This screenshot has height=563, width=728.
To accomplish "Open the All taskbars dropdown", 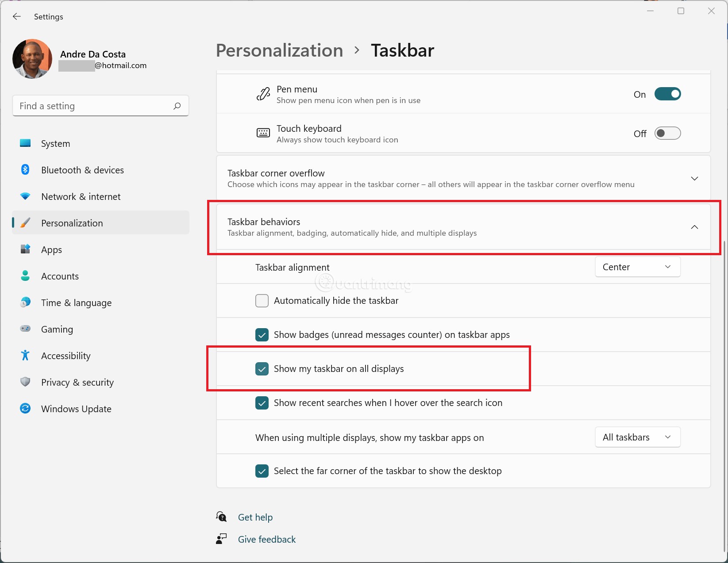I will (x=637, y=437).
